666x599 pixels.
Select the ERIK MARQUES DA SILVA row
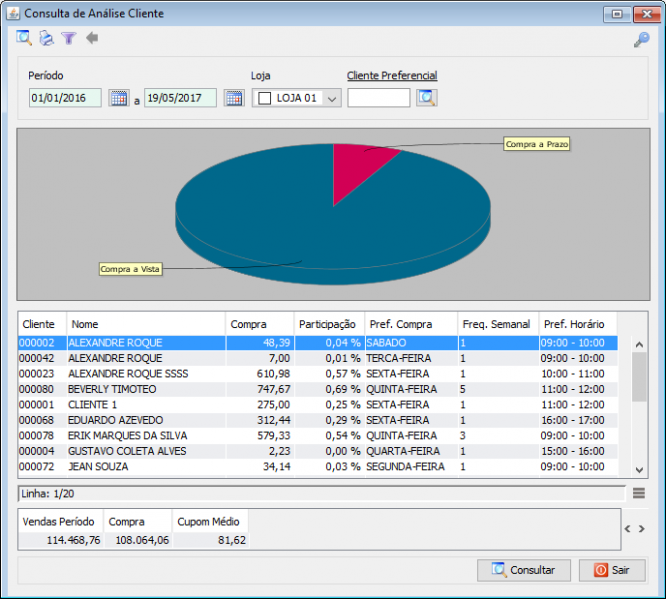point(318,435)
